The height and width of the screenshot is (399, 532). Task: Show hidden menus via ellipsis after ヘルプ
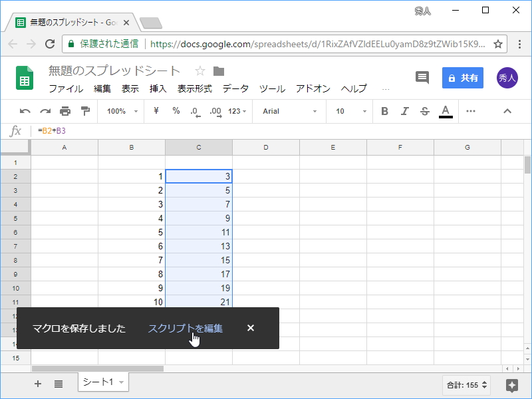386,90
